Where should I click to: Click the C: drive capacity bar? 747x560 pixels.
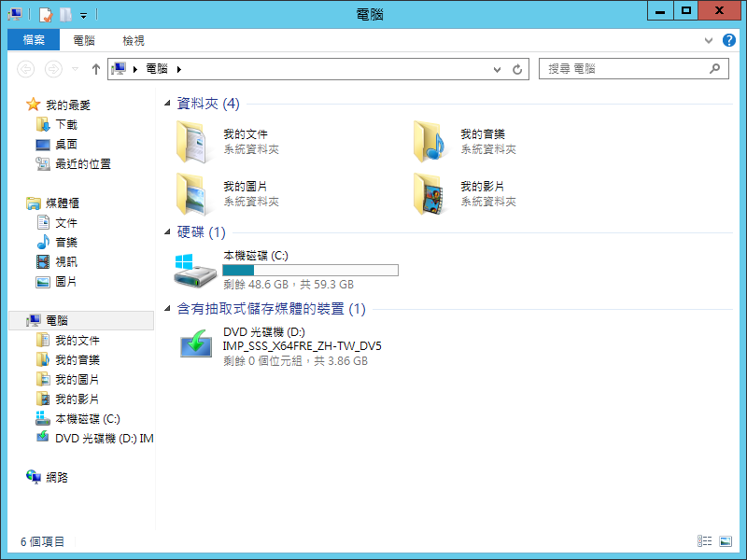tap(309, 270)
